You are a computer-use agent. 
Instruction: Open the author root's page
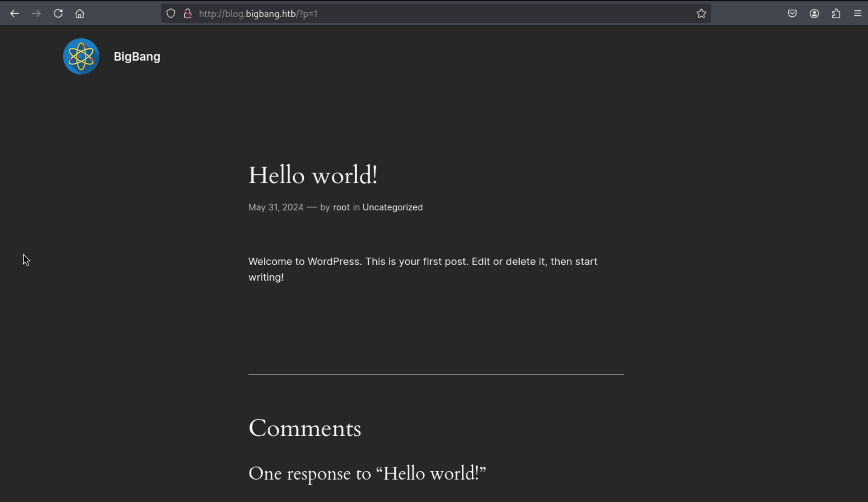341,207
